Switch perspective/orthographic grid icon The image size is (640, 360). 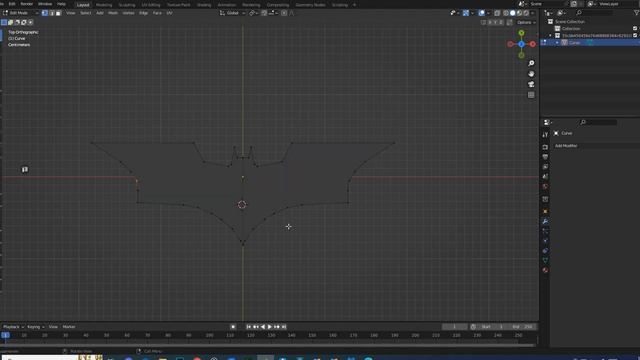531,95
